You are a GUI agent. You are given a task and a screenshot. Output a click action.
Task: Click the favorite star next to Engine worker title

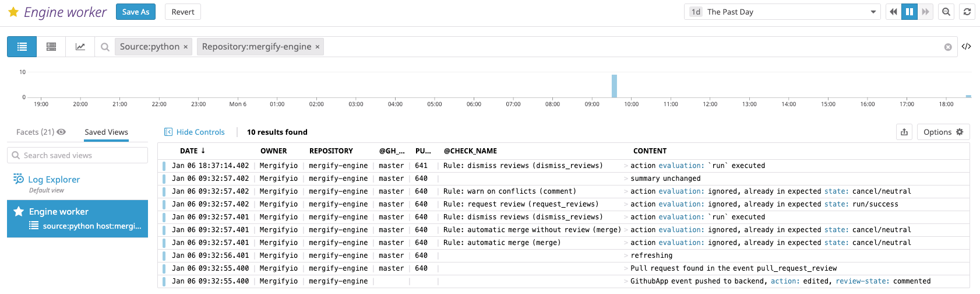(13, 12)
